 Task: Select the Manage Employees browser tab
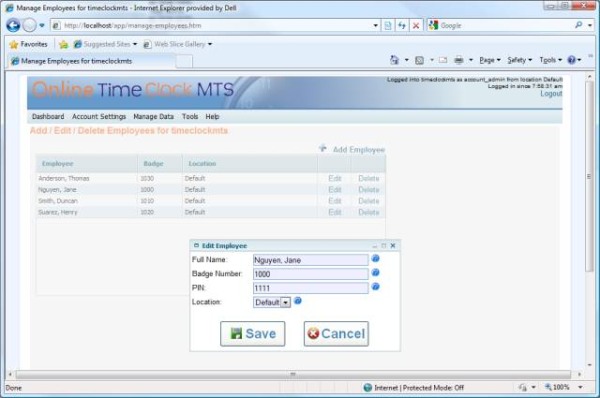tap(92, 61)
